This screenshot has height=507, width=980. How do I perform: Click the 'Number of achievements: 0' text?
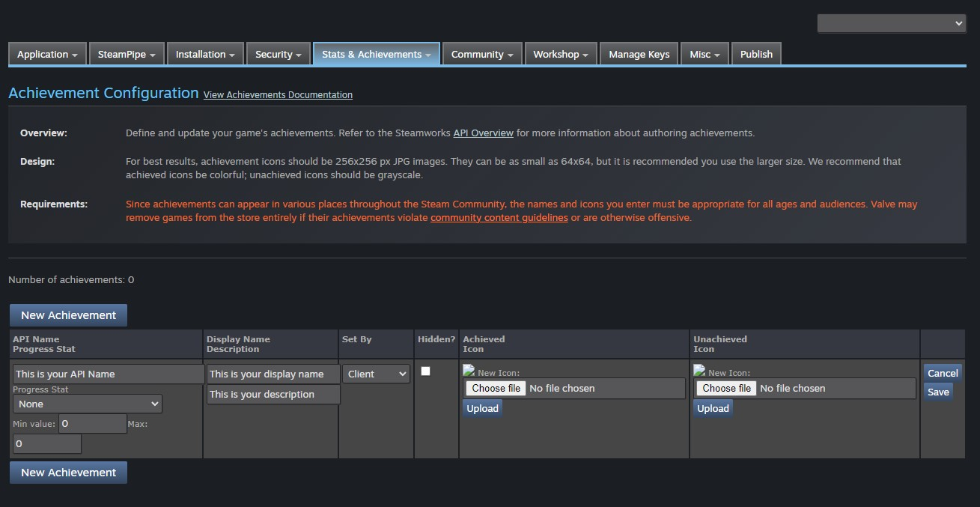click(71, 279)
